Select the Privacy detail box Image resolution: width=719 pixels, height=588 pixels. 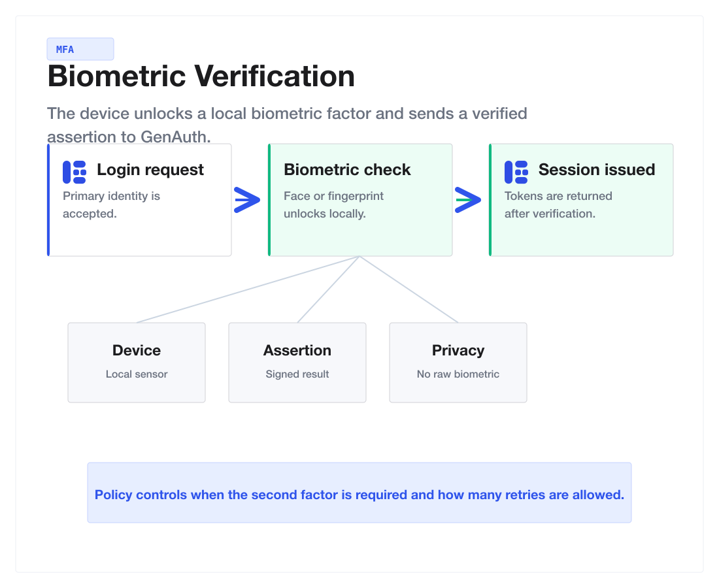458,363
